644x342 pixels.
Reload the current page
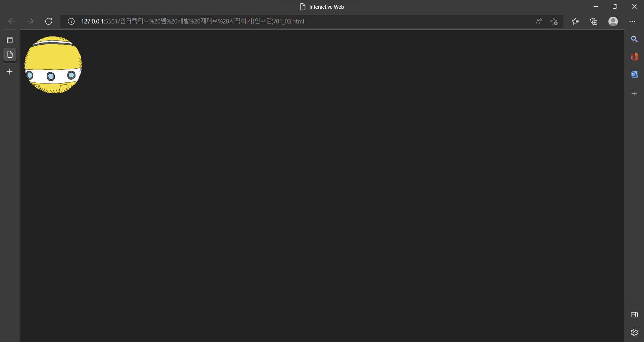click(x=49, y=21)
